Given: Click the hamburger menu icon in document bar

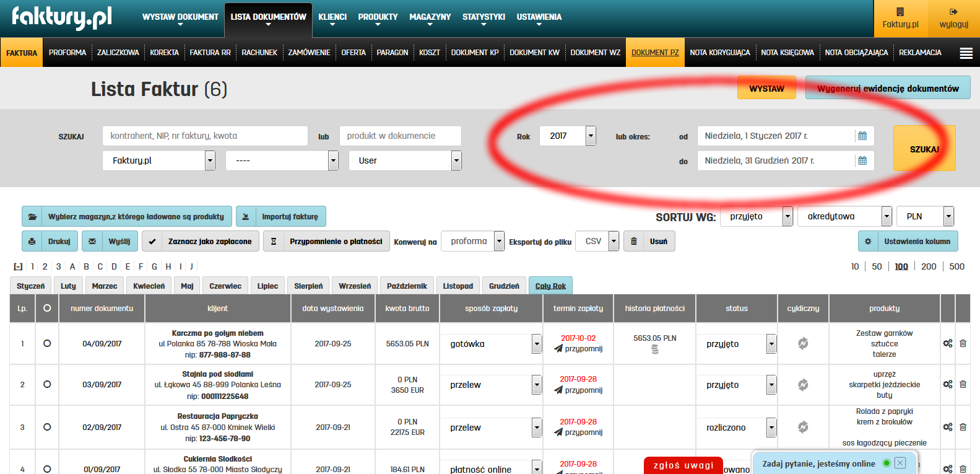Looking at the screenshot, I should pyautogui.click(x=966, y=53).
